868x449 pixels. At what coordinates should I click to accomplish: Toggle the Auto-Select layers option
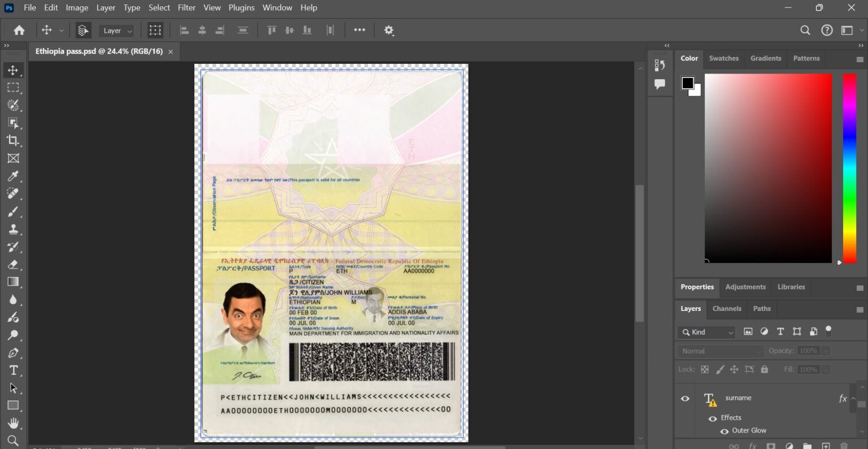point(83,31)
